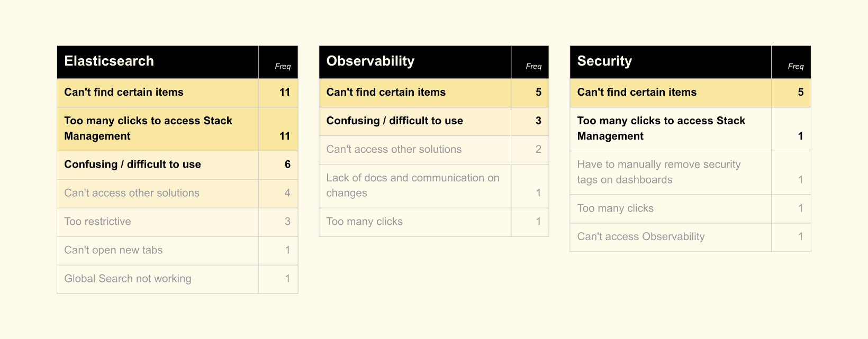Screen dimensions: 868x339
Task: Click the Security table header
Action: (x=604, y=61)
